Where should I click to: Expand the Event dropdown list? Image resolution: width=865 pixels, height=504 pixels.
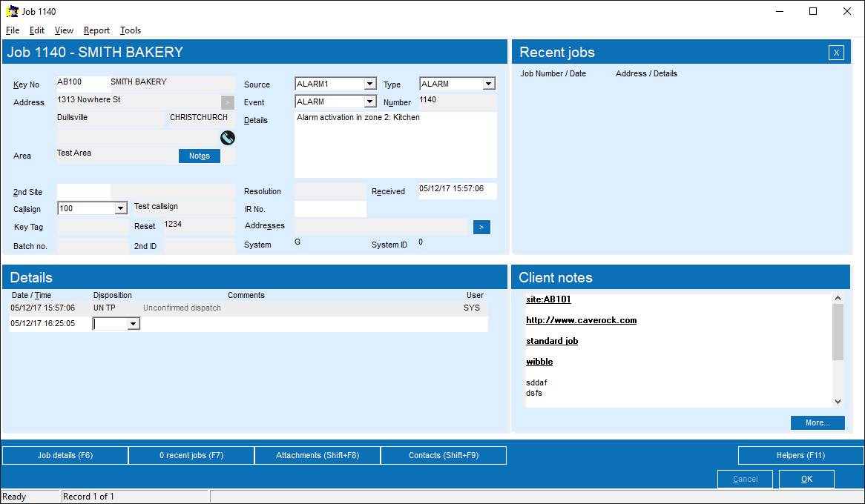click(x=369, y=102)
